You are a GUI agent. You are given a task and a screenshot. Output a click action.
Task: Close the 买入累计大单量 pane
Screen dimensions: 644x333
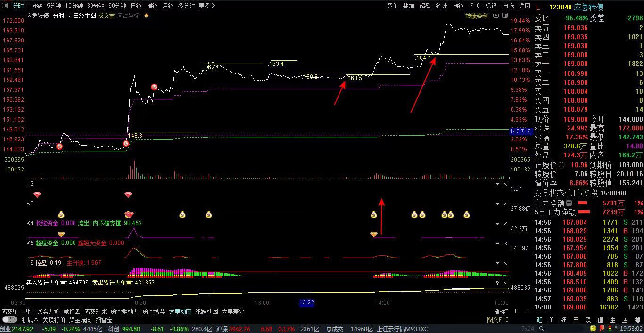[x=505, y=283]
